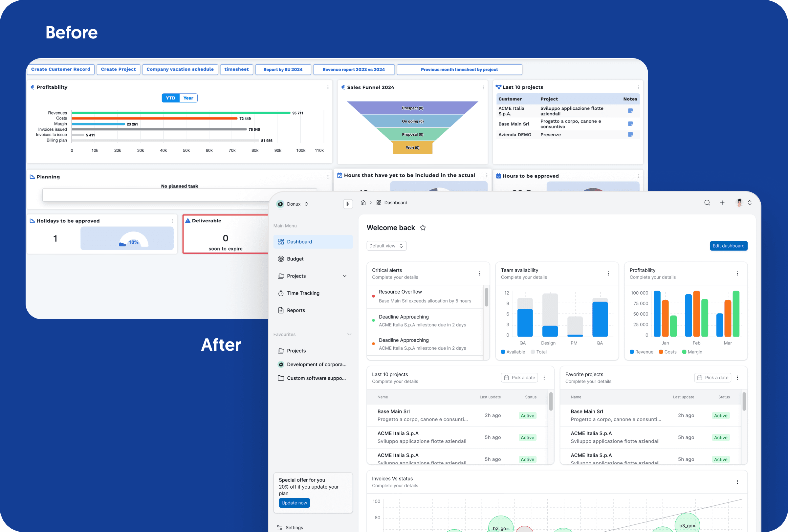Open the Default view dropdown
The height and width of the screenshot is (532, 788).
pyautogui.click(x=386, y=246)
